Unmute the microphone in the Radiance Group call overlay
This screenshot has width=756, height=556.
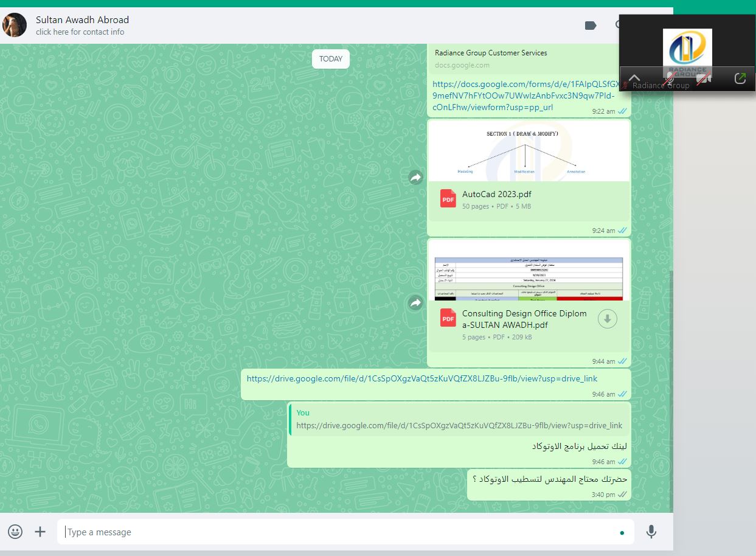coord(668,79)
